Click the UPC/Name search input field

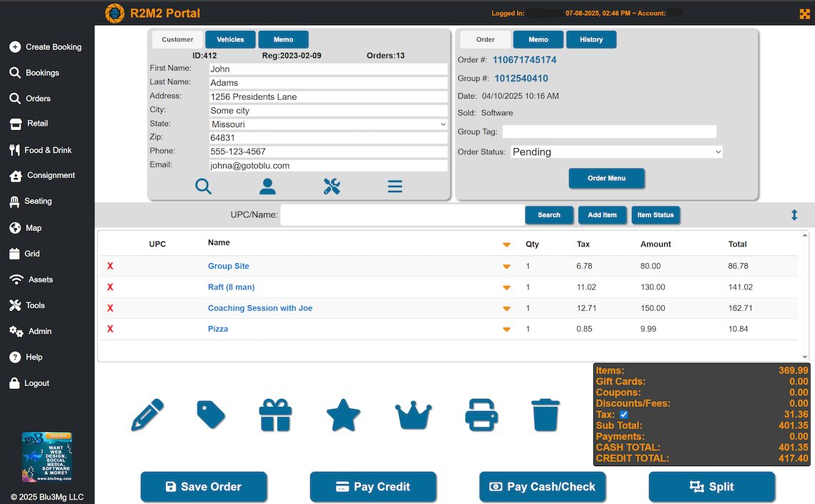402,214
